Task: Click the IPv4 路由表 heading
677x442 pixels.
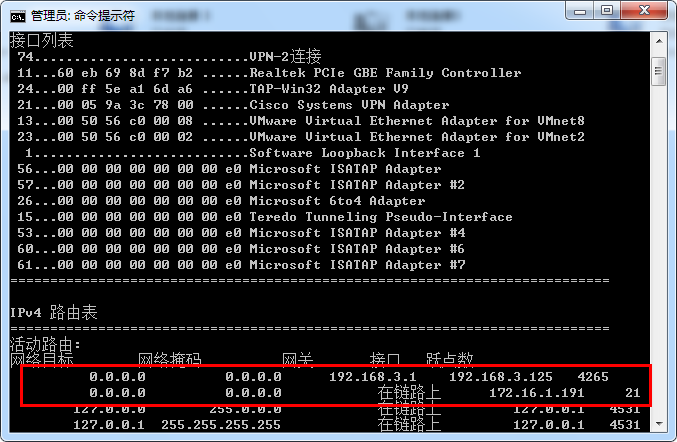Action: point(54,313)
